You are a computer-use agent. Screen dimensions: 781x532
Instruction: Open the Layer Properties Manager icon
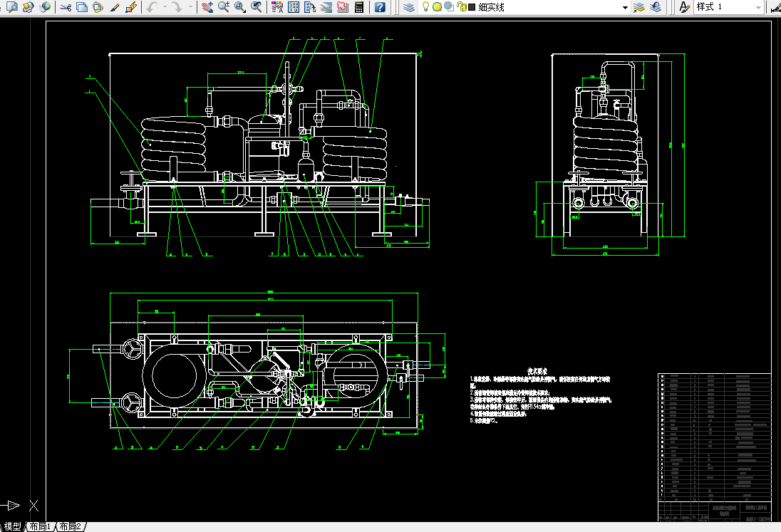tap(408, 7)
